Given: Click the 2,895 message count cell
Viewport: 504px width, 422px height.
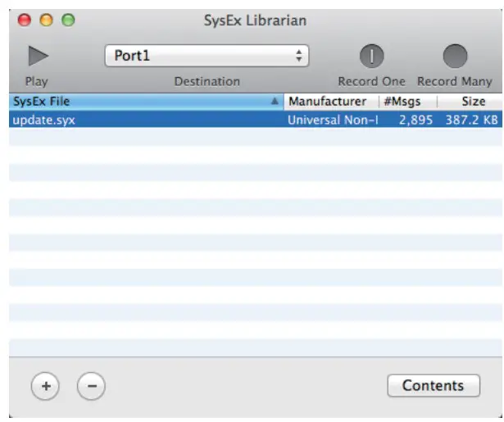Looking at the screenshot, I should point(415,120).
